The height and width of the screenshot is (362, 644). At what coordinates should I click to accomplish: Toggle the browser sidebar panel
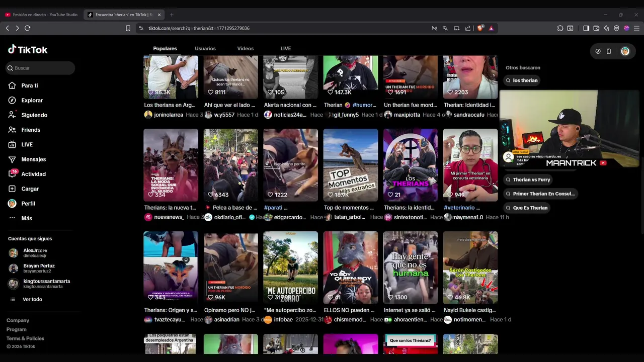pos(586,28)
